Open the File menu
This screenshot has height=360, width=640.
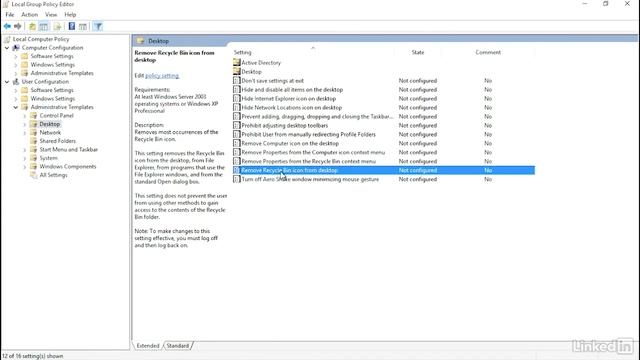pyautogui.click(x=10, y=15)
